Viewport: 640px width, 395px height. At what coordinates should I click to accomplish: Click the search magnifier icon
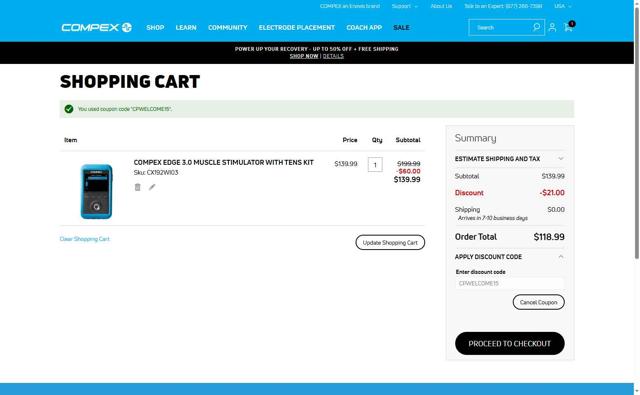(x=536, y=27)
